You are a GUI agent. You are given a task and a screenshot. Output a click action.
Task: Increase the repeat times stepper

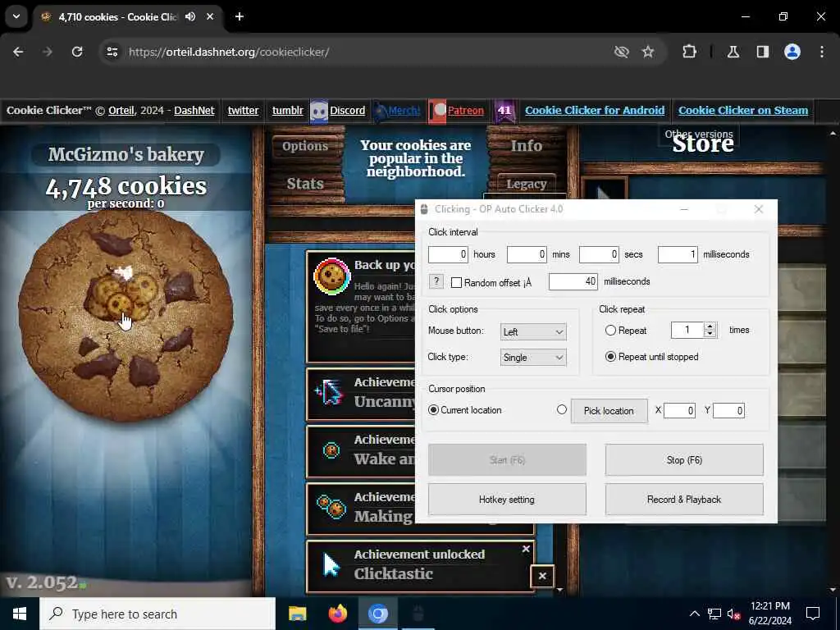pyautogui.click(x=710, y=326)
